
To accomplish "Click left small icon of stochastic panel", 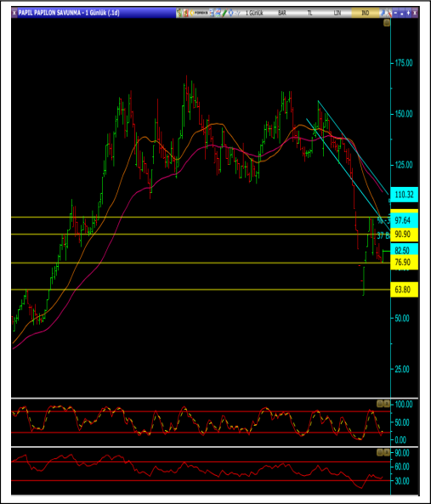I will point(380,404).
